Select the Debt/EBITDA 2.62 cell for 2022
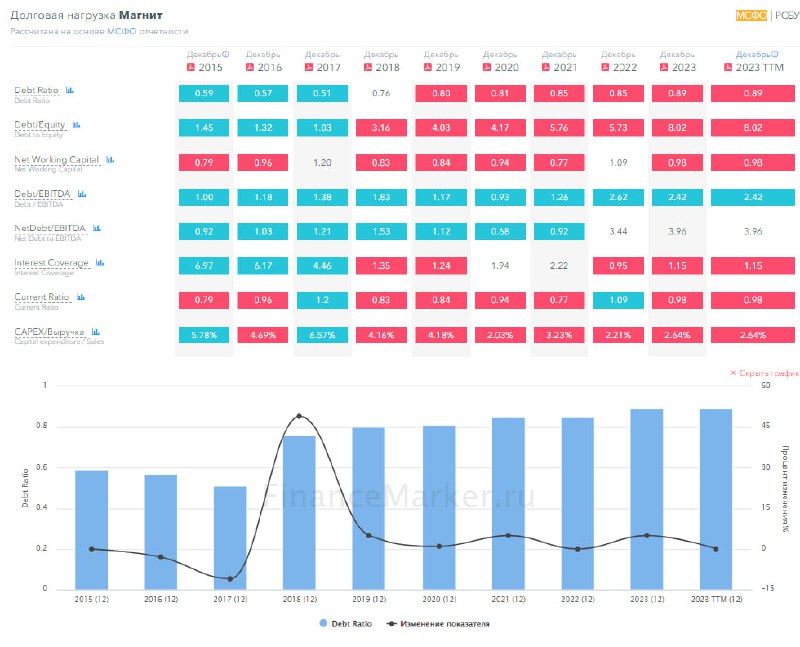This screenshot has width=800, height=647. (x=618, y=197)
